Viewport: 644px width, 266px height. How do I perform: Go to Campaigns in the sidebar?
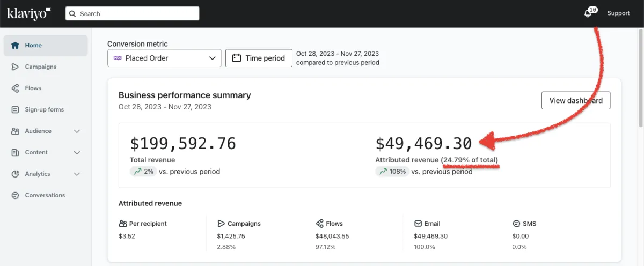coord(40,67)
